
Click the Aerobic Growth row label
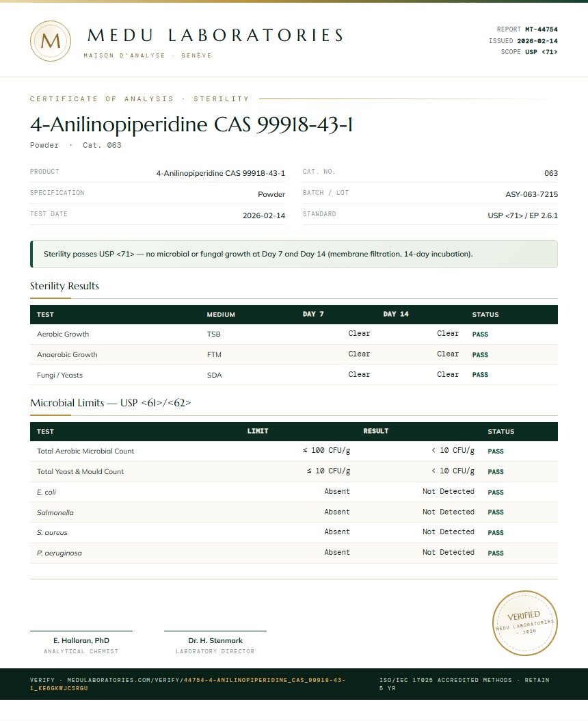[63, 335]
